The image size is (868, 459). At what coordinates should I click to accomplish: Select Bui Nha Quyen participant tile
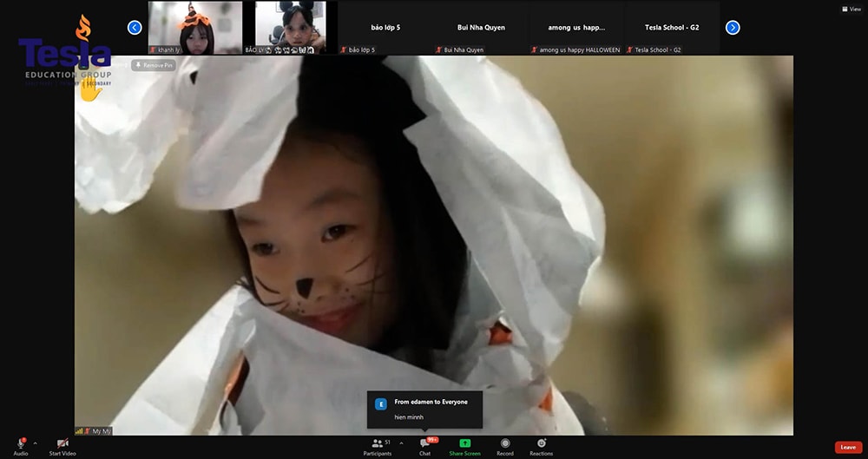481,28
